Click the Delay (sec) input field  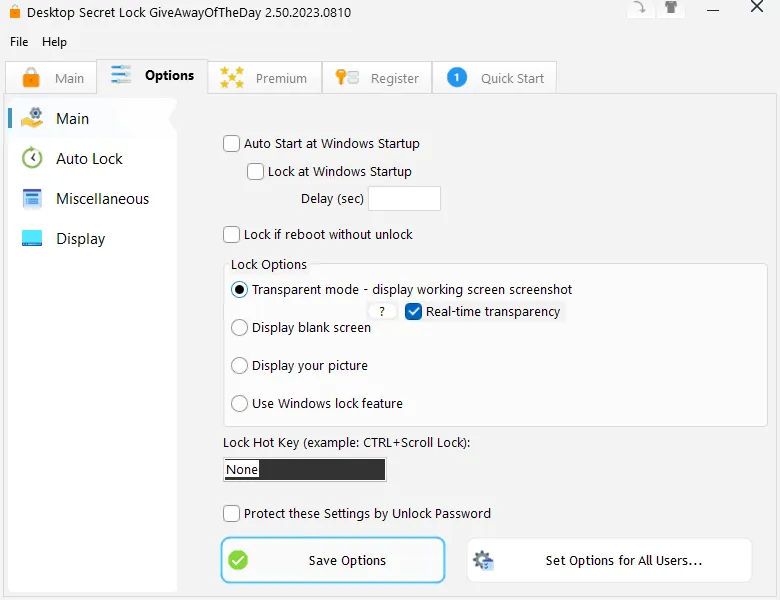click(404, 199)
